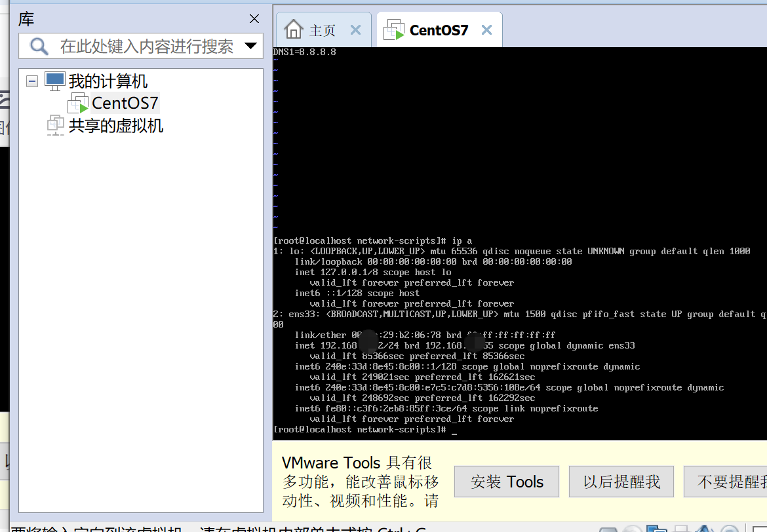Close the CentOS7 tab

tap(486, 30)
